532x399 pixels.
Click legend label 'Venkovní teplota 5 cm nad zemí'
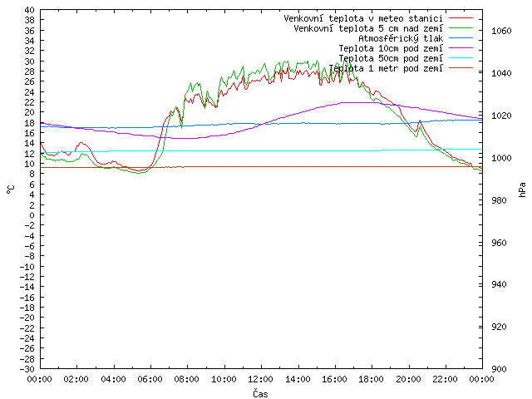tap(368, 28)
